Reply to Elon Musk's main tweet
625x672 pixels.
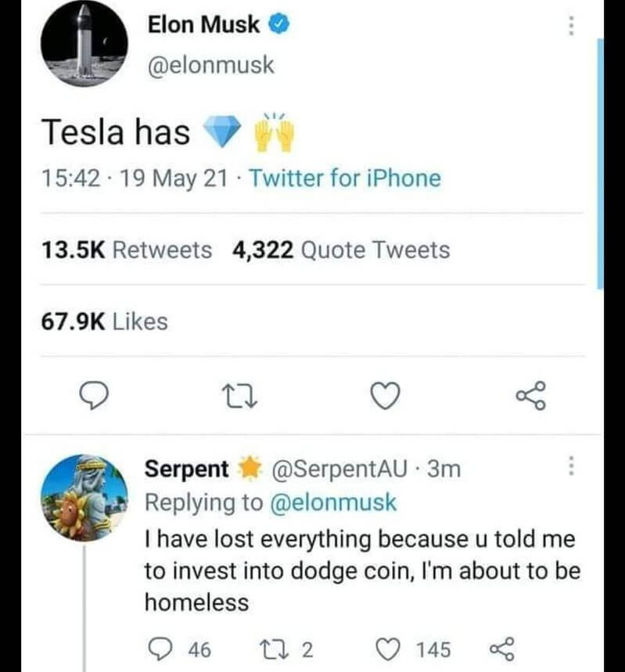[94, 397]
